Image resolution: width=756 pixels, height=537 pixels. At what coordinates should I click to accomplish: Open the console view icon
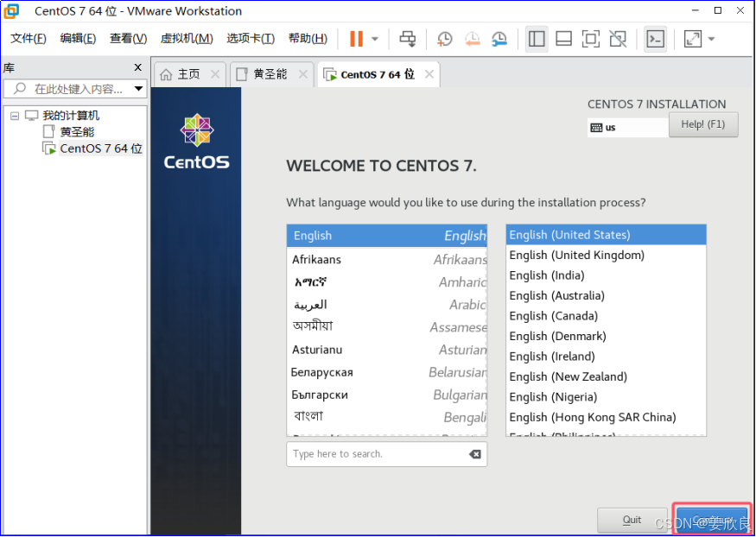coord(656,39)
